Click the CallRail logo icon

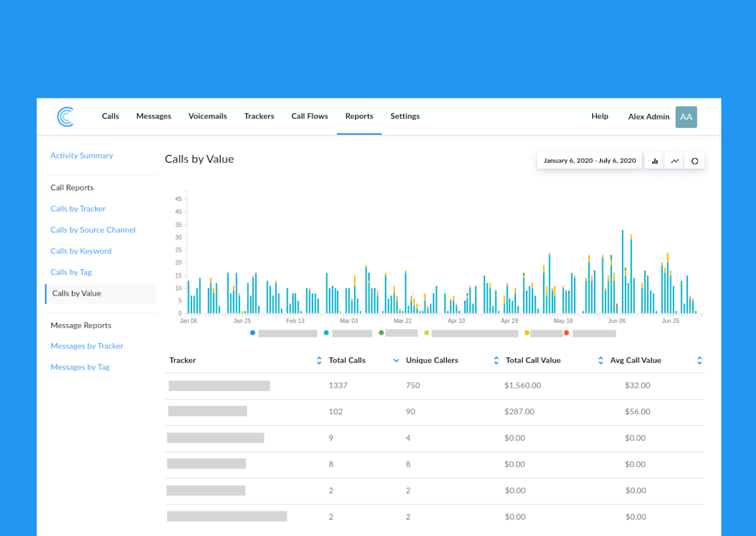pyautogui.click(x=65, y=117)
